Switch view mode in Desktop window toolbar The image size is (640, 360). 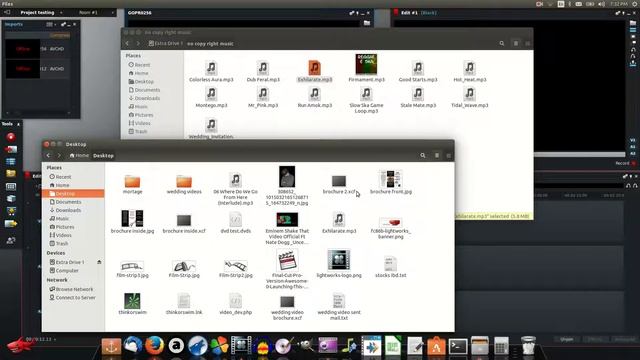coord(437,156)
